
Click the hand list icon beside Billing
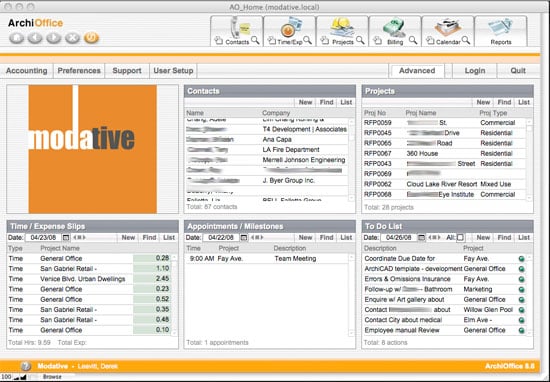point(377,40)
